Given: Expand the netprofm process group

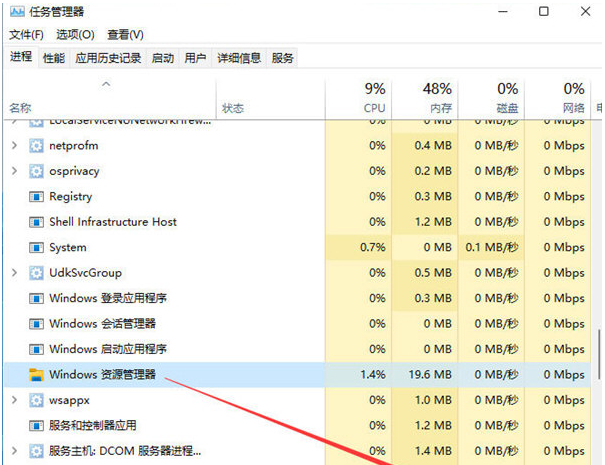Looking at the screenshot, I should click(14, 145).
